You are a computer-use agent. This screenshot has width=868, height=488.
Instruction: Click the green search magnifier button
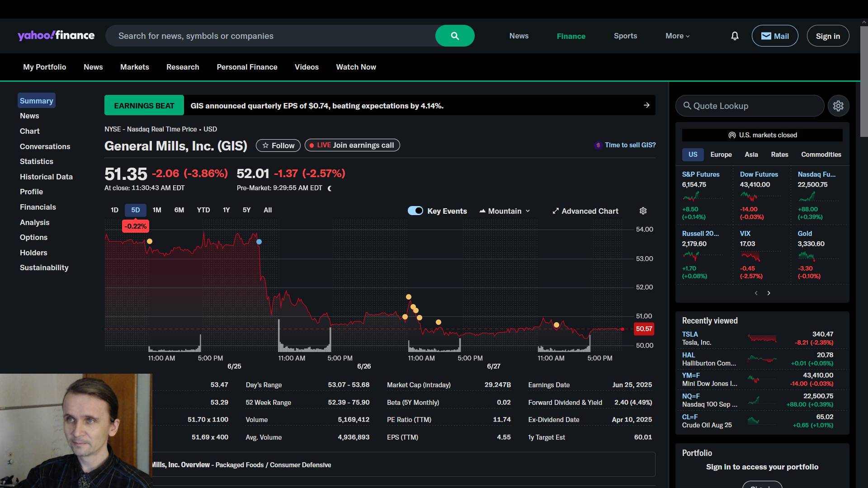pos(455,36)
